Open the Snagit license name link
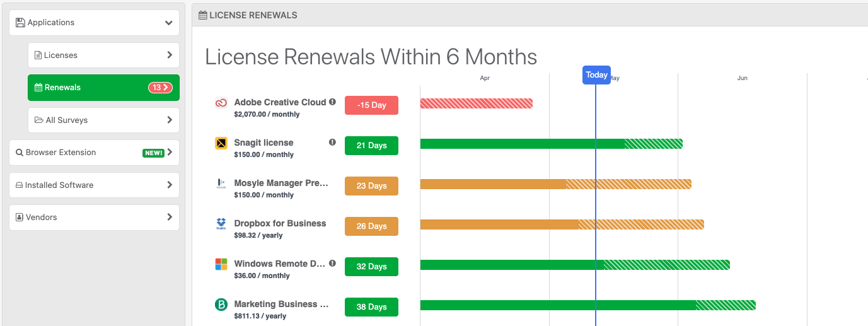The height and width of the screenshot is (326, 868). (x=263, y=143)
